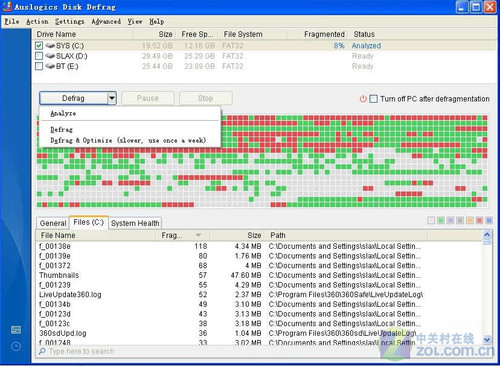Click the blue legend square

tap(489, 220)
